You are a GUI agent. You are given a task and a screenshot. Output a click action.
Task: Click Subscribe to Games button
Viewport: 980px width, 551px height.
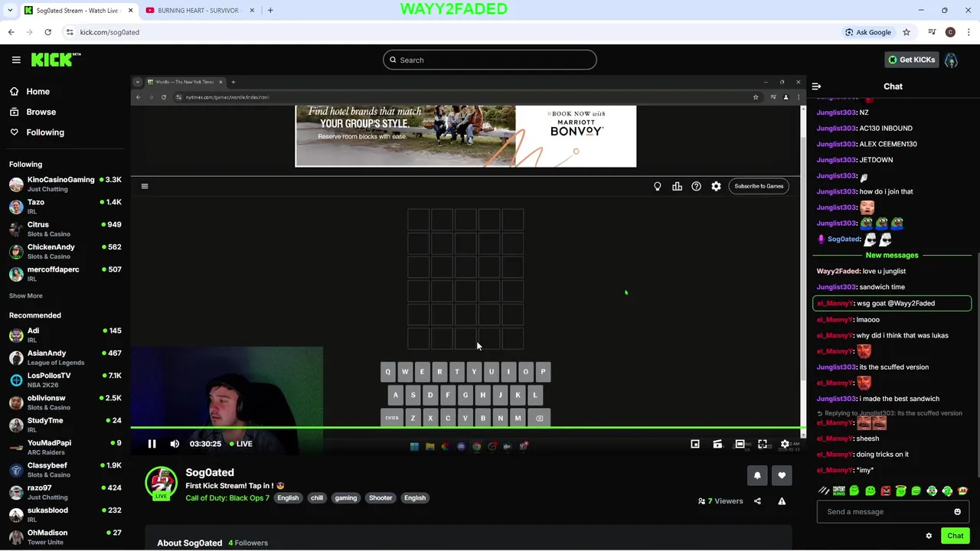pos(759,186)
